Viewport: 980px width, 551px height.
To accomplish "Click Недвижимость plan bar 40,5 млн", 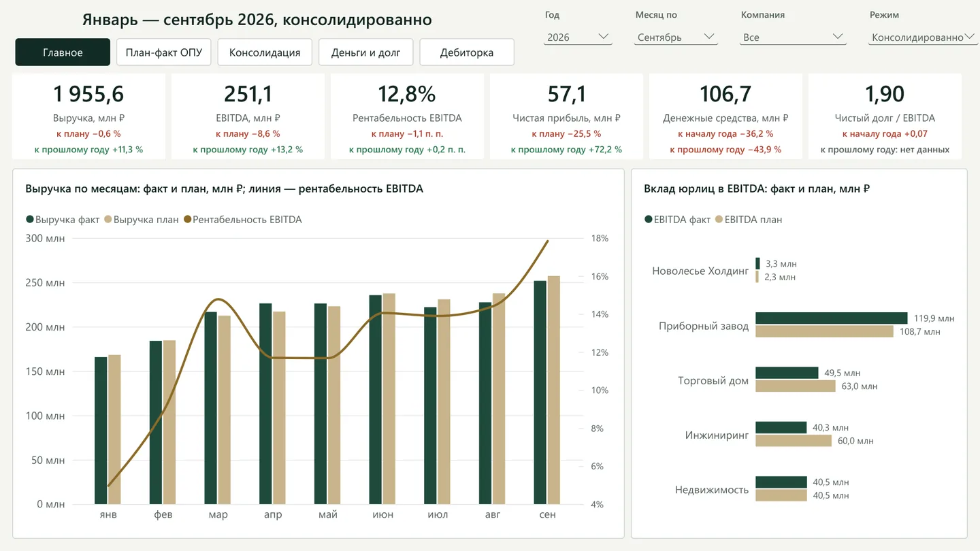I will tap(781, 495).
